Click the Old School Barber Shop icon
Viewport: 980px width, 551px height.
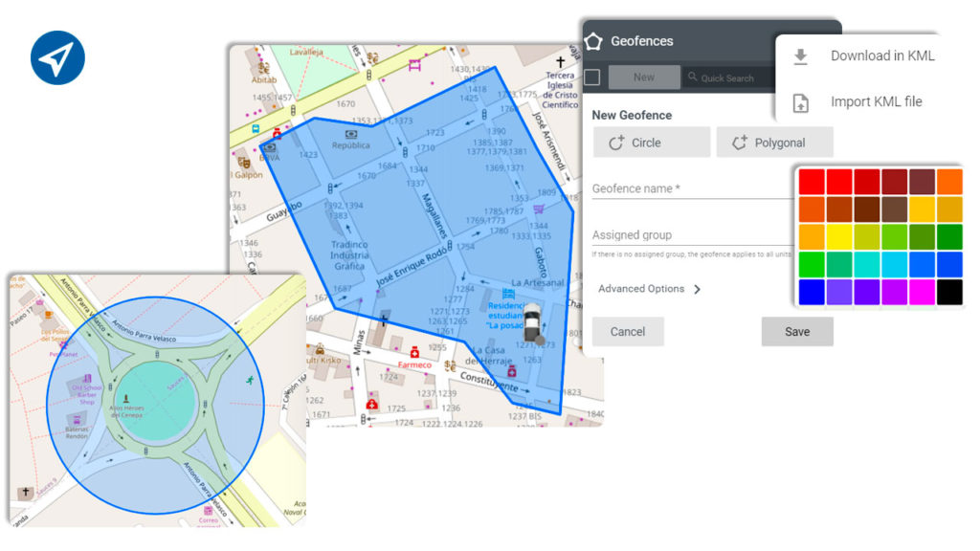pyautogui.click(x=87, y=379)
